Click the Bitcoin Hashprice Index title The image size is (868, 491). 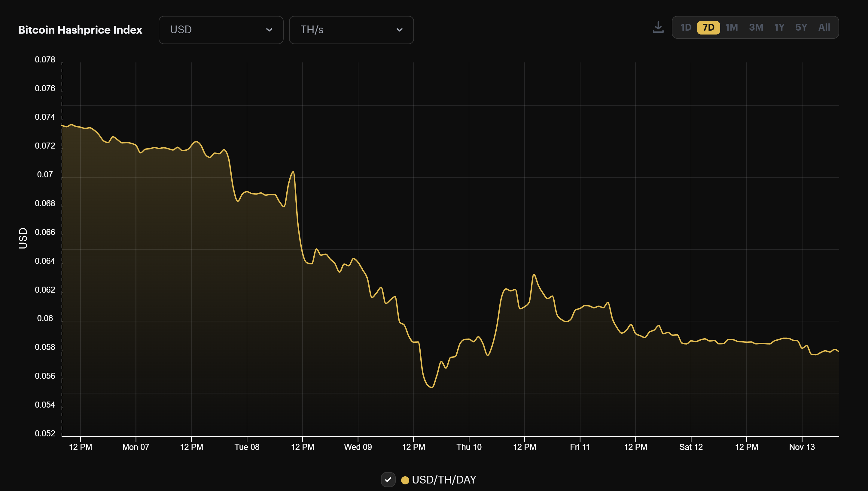[x=80, y=30]
